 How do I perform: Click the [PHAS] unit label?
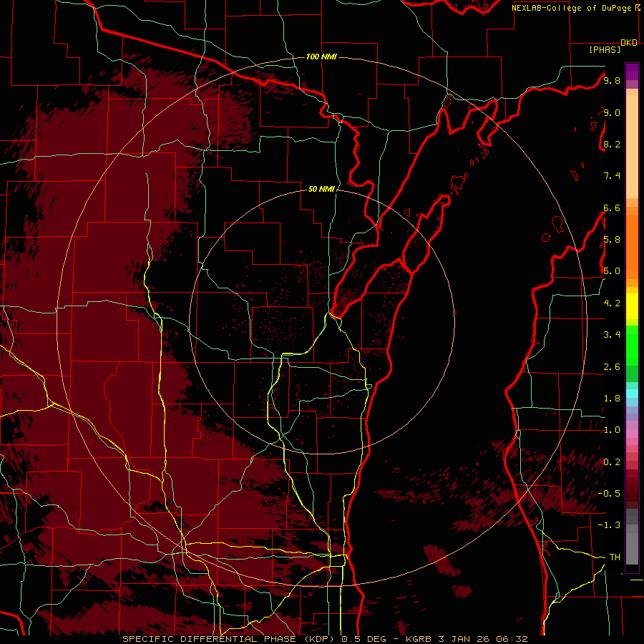pyautogui.click(x=605, y=50)
